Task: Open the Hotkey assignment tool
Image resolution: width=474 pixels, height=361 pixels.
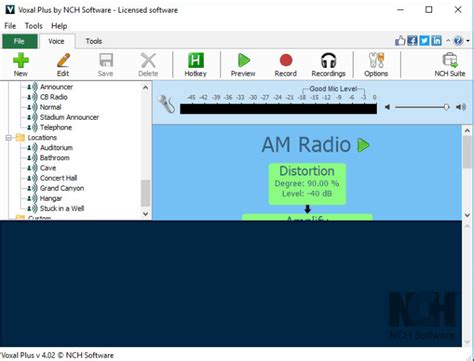Action: click(195, 65)
